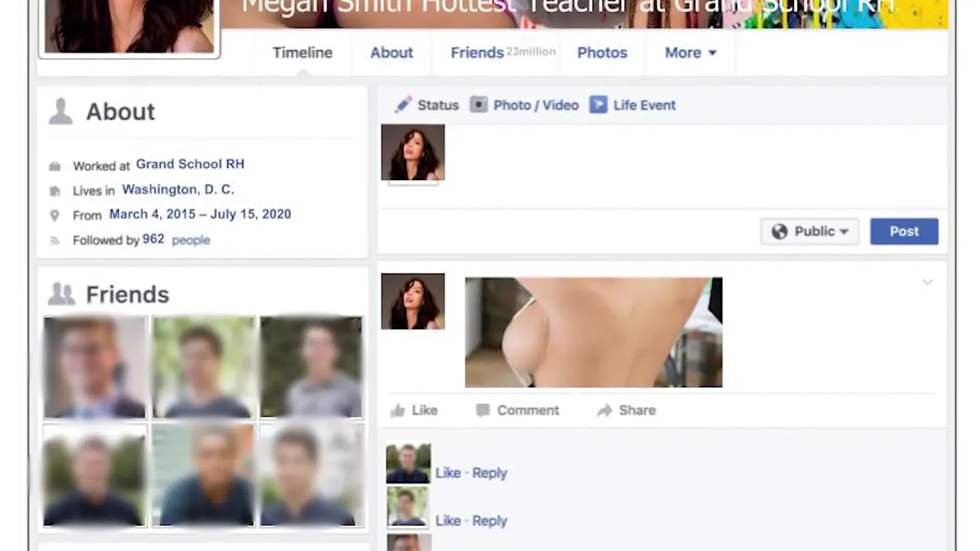Viewport: 980px width, 551px height.
Task: Click the Friends group icon
Action: click(x=61, y=294)
